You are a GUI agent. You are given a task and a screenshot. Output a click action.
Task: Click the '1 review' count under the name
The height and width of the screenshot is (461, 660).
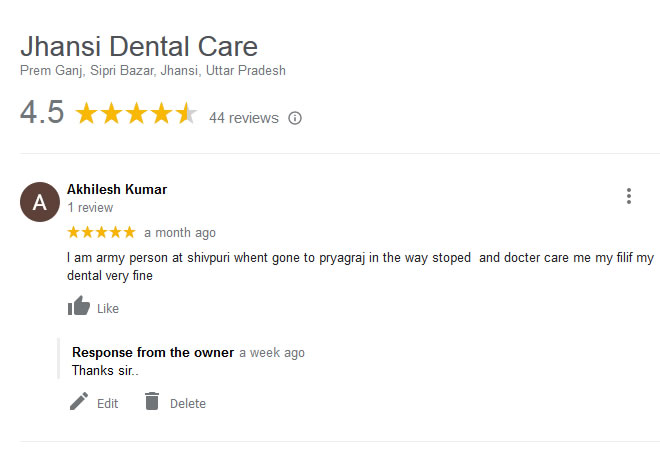point(90,208)
